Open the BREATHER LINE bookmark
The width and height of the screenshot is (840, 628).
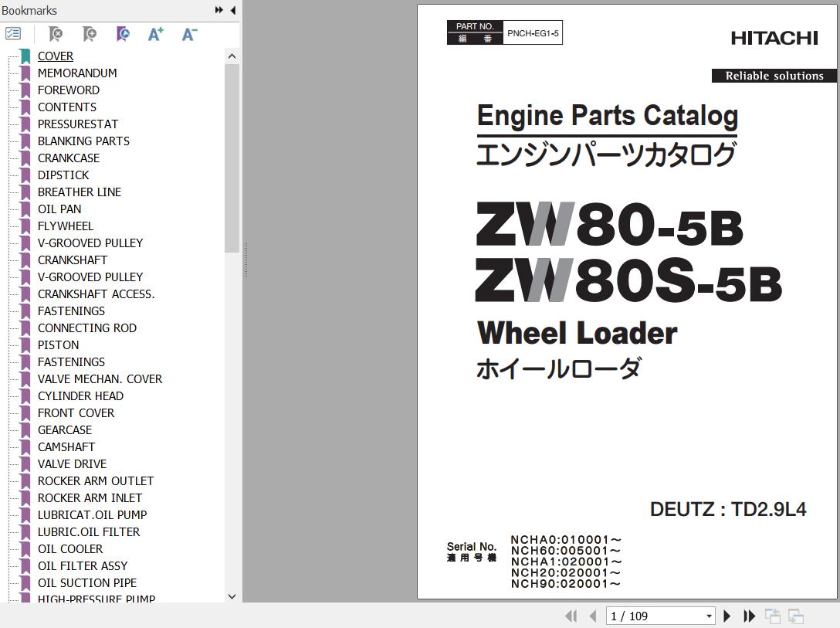[x=80, y=192]
